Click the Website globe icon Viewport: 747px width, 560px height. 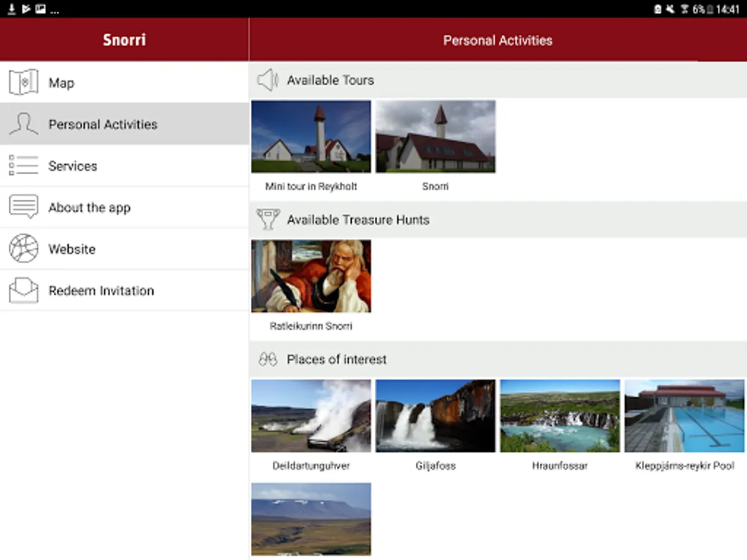(x=24, y=249)
